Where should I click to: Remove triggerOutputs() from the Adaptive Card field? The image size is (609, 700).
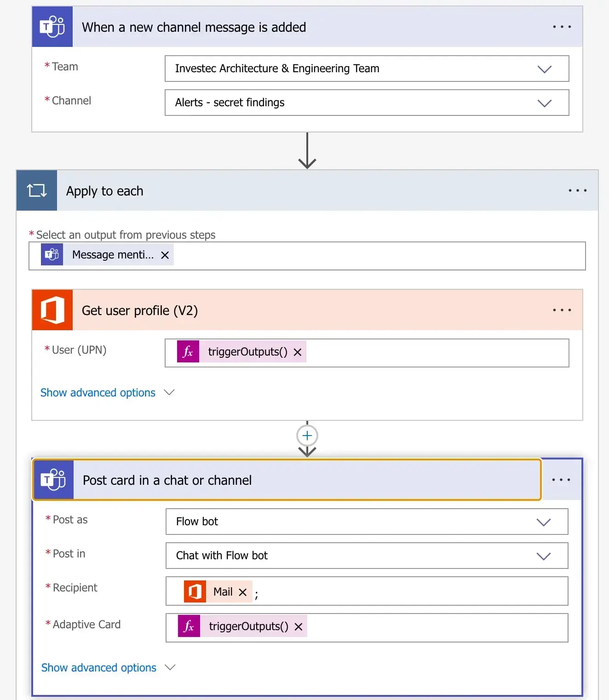(x=299, y=627)
